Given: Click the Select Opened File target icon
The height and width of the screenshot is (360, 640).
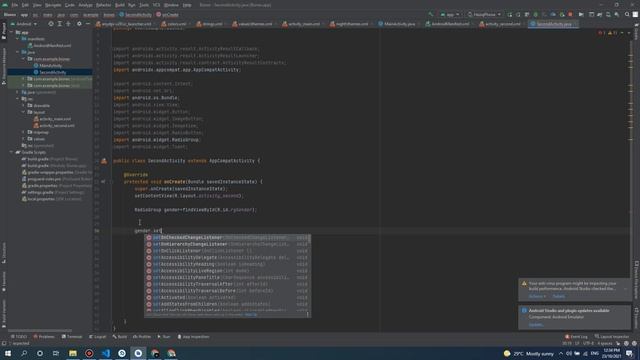Looking at the screenshot, I should tap(51, 24).
